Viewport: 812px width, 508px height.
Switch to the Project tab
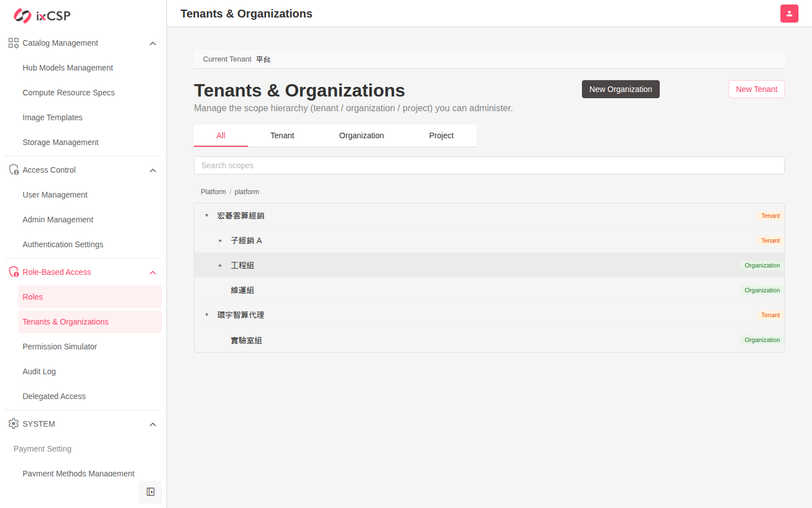[x=442, y=135]
